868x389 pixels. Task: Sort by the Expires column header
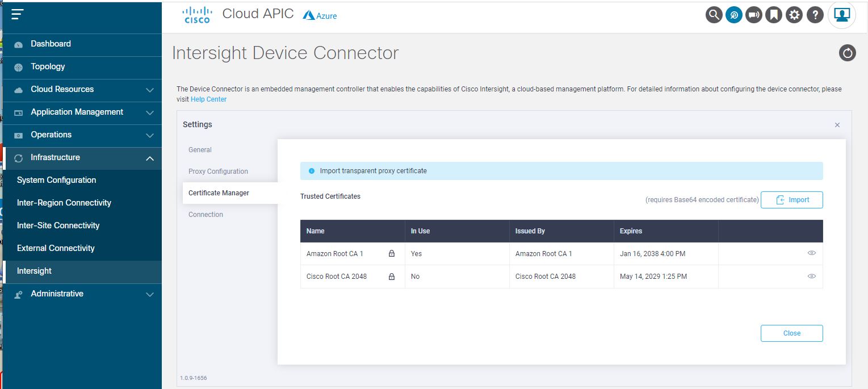(x=666, y=231)
